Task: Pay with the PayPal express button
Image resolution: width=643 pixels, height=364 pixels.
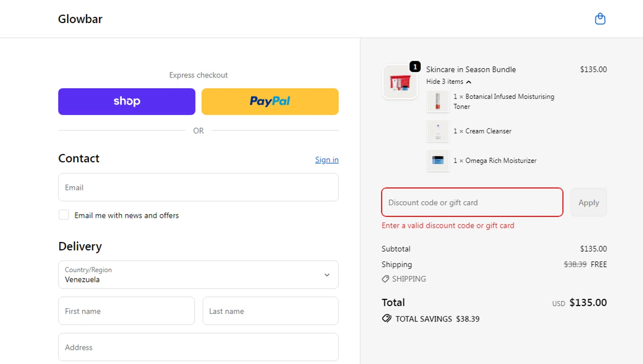Action: [x=270, y=101]
